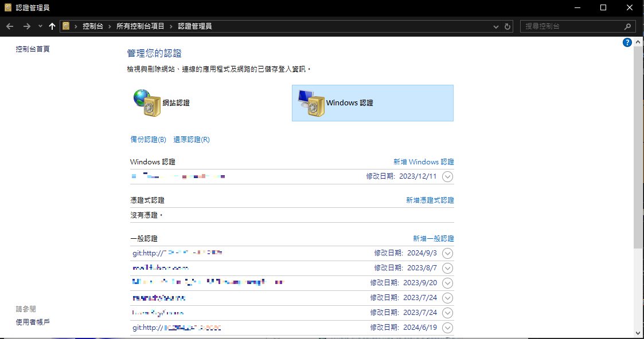Open the 使用者帳戶 link

click(33, 322)
